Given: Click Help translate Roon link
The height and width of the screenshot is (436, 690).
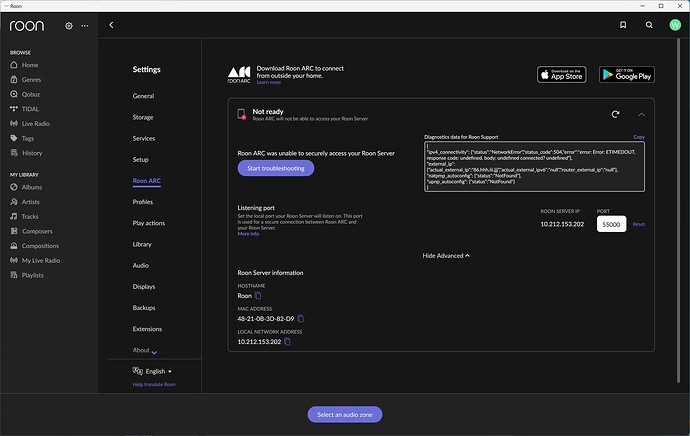Looking at the screenshot, I should click(x=154, y=384).
